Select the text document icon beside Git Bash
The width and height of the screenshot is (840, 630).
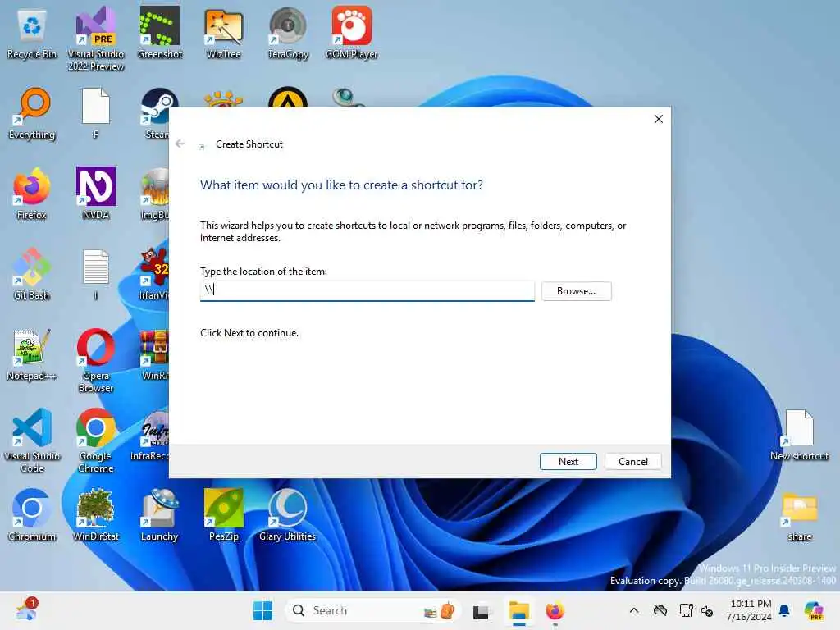pyautogui.click(x=96, y=274)
